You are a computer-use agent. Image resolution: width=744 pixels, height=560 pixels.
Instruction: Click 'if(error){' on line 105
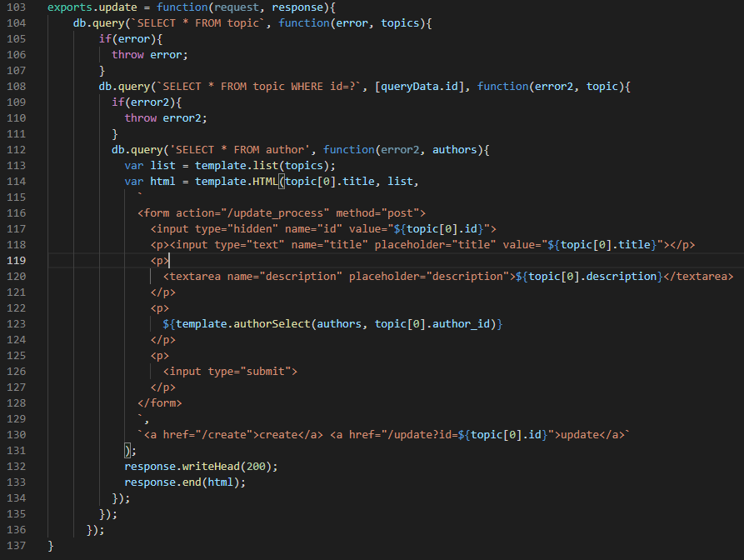[x=131, y=39]
